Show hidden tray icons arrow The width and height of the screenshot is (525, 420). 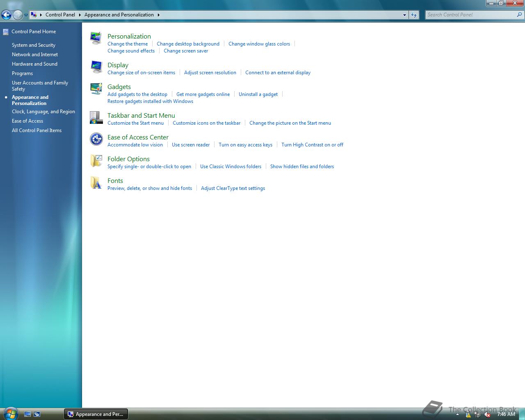(x=457, y=414)
